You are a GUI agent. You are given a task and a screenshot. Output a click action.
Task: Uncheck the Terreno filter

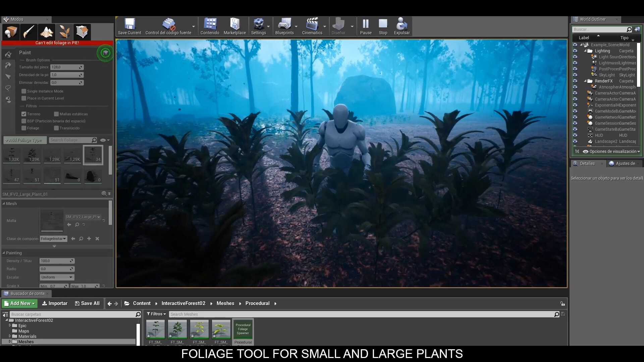[23, 114]
